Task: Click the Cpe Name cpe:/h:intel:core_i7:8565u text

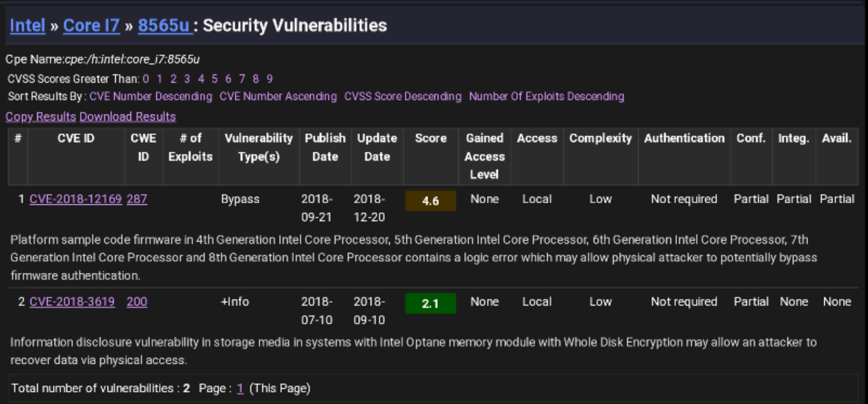Action: (103, 59)
